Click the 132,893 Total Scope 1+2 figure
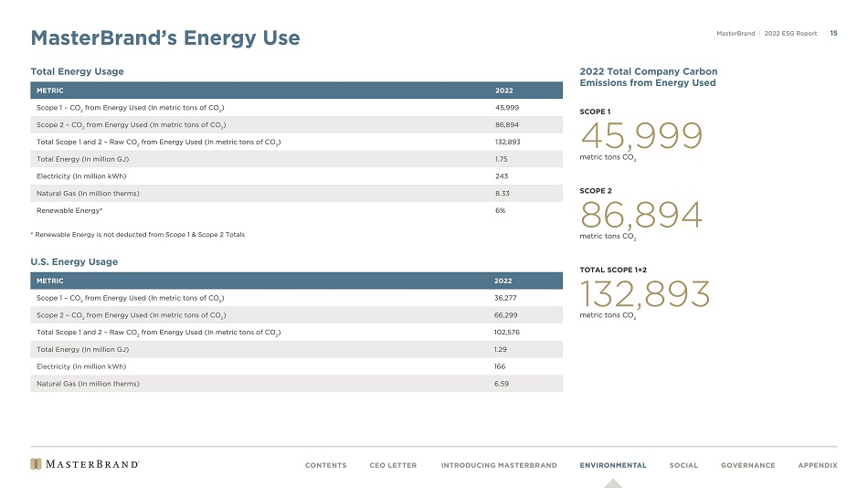The height and width of the screenshot is (488, 868). (645, 294)
